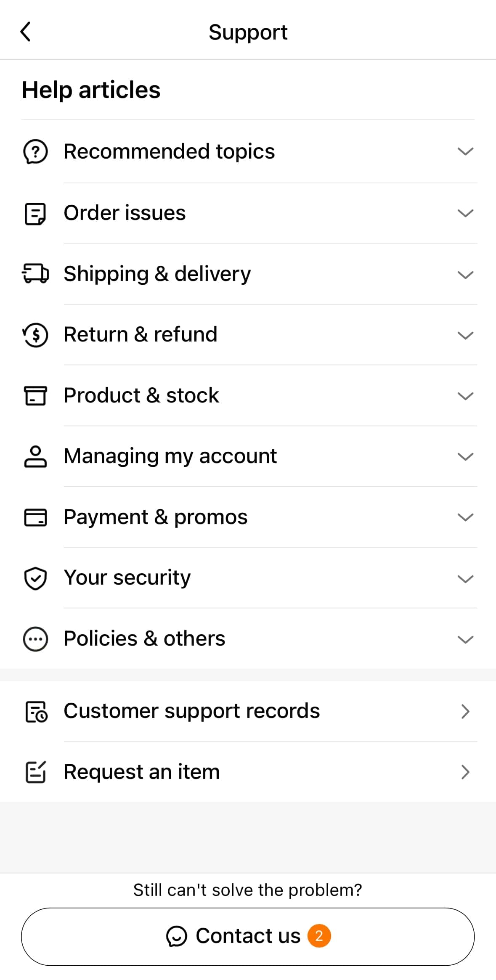Open Customer support records

coord(191,711)
